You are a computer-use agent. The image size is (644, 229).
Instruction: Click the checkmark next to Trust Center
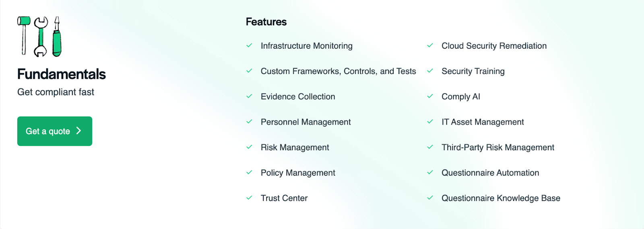tap(249, 198)
